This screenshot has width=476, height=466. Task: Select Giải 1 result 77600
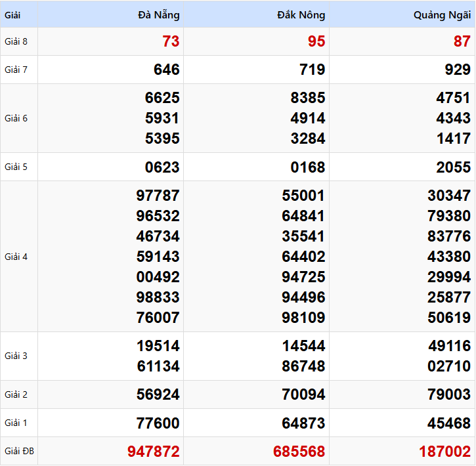pos(158,423)
